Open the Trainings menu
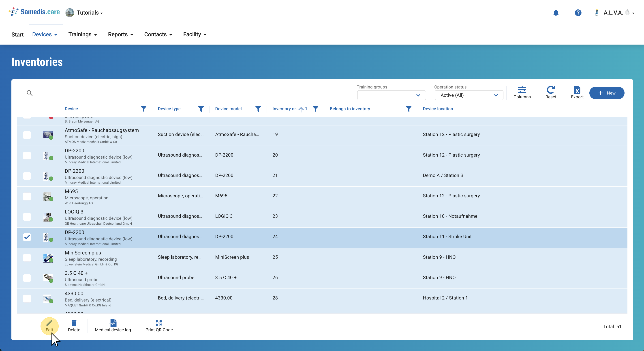The width and height of the screenshot is (644, 351). pyautogui.click(x=83, y=34)
